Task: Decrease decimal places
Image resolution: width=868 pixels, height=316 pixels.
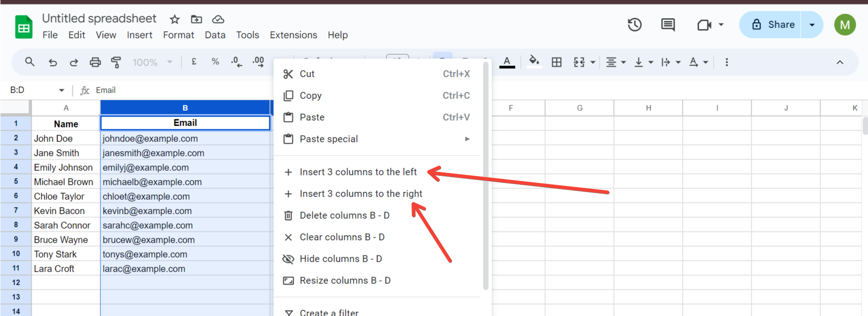Action: (x=236, y=62)
